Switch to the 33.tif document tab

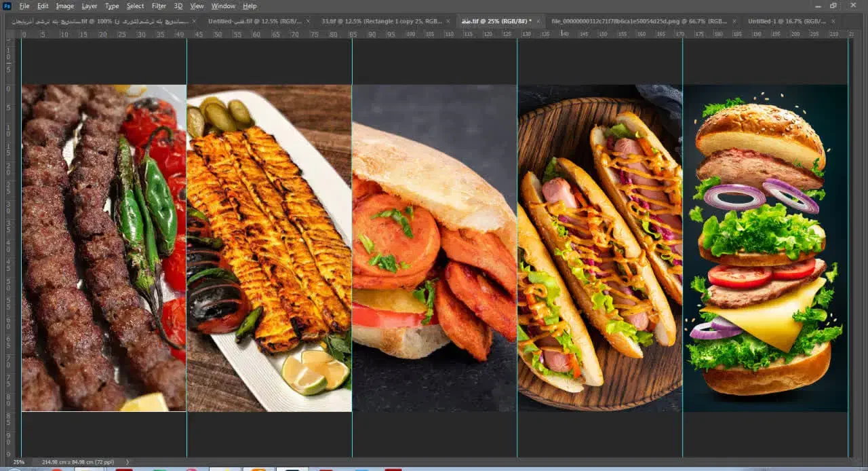click(x=381, y=21)
